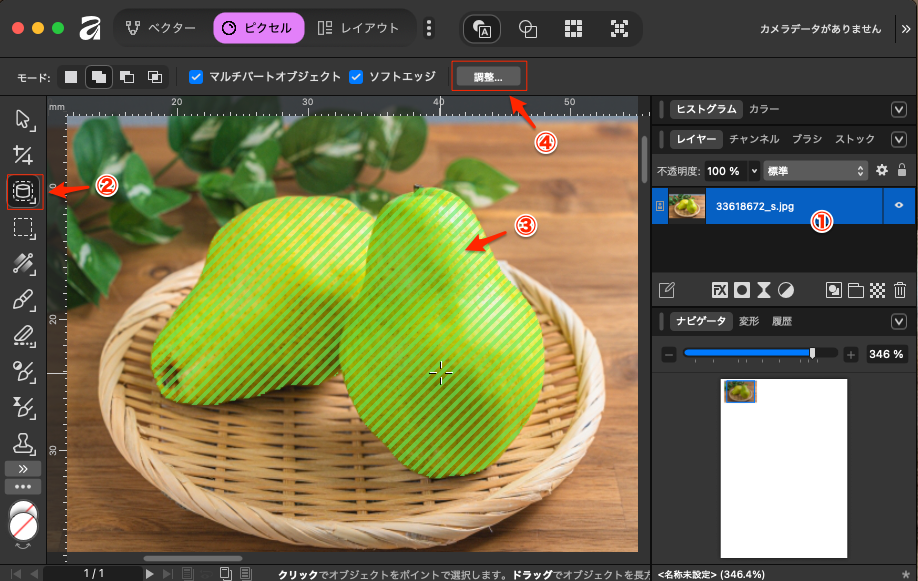Choose the Object Selection tool
The width and height of the screenshot is (918, 581).
[x=23, y=190]
